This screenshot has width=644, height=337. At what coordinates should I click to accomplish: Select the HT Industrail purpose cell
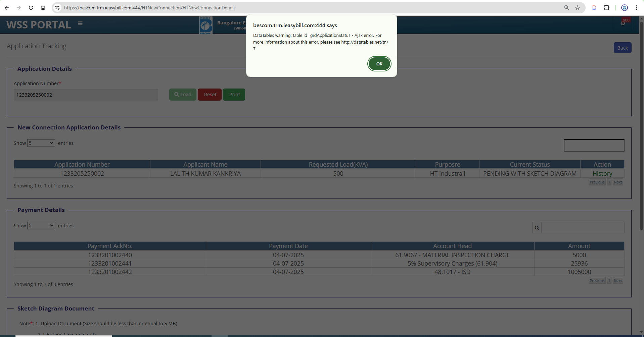tap(448, 174)
